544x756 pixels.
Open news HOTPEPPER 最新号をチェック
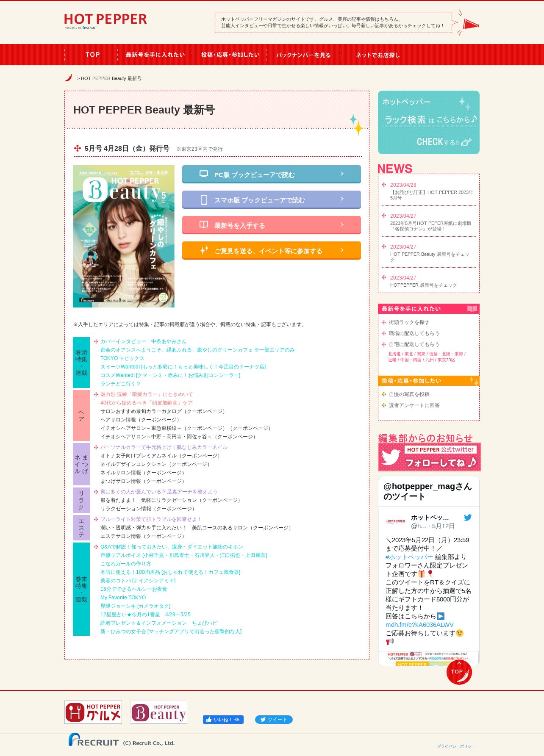[x=423, y=285]
